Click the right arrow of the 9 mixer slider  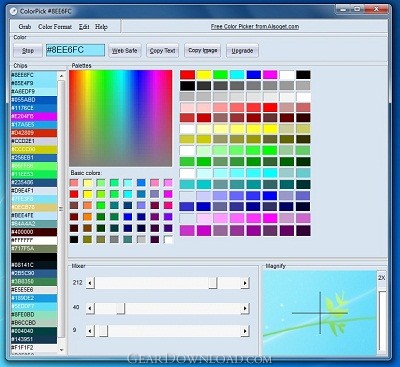coord(245,331)
